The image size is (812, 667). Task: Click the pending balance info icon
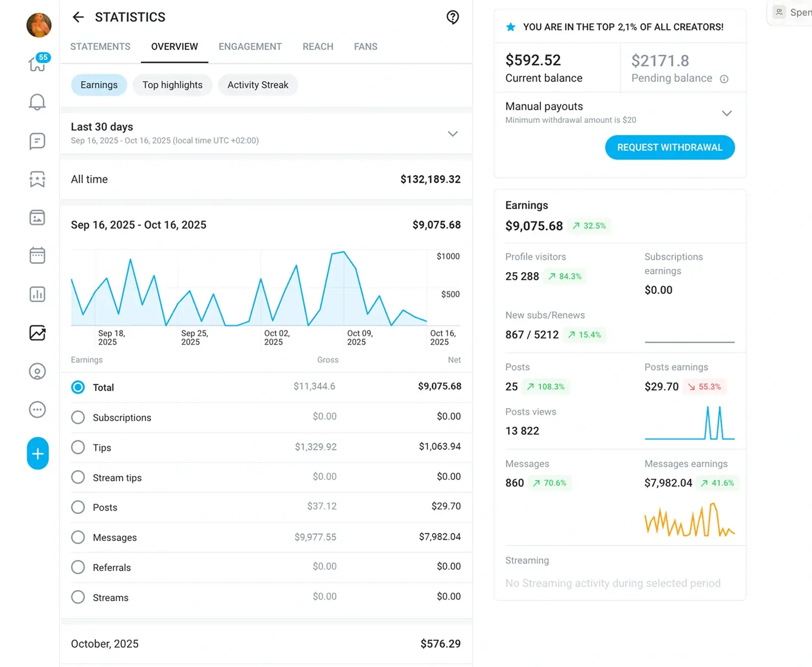(724, 79)
